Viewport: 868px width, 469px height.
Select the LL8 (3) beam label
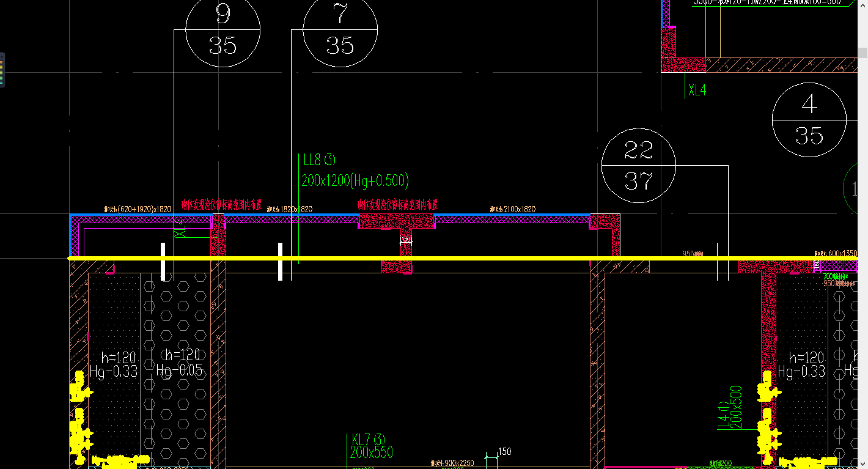pos(320,160)
